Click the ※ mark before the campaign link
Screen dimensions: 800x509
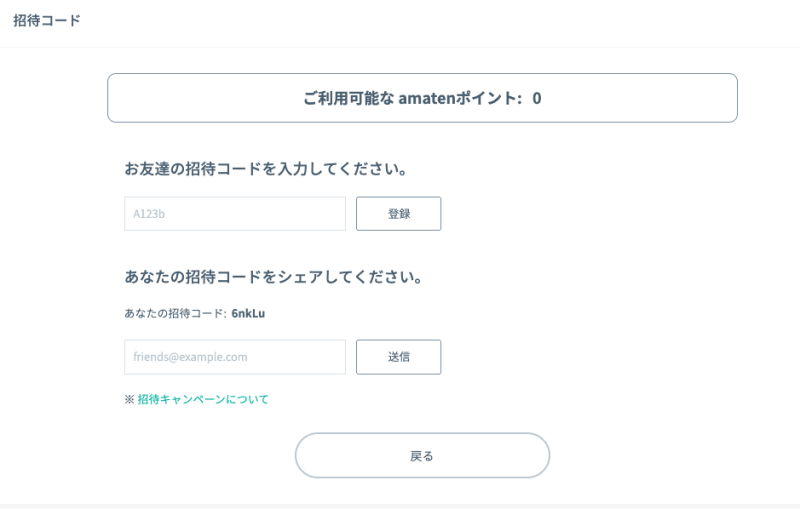tap(129, 399)
